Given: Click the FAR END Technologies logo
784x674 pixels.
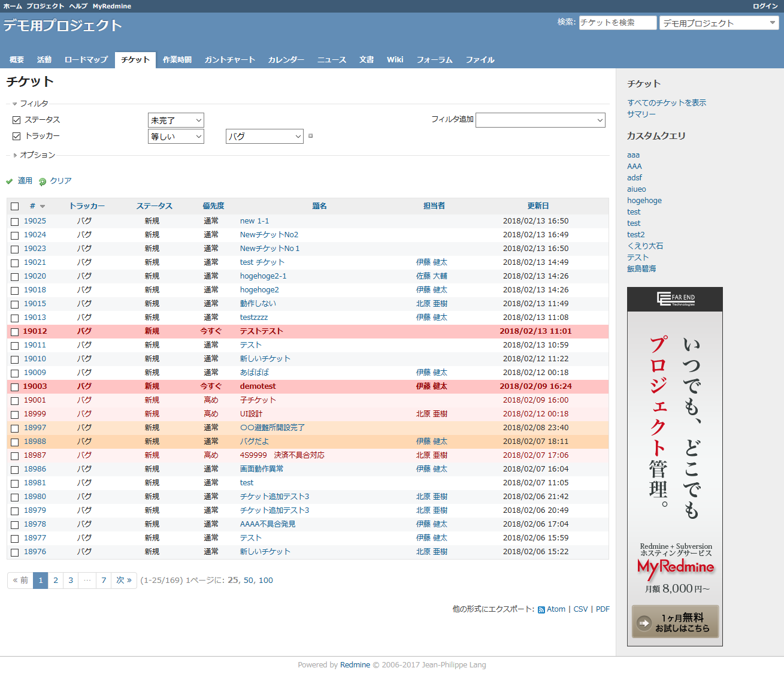Looking at the screenshot, I should coord(675,299).
